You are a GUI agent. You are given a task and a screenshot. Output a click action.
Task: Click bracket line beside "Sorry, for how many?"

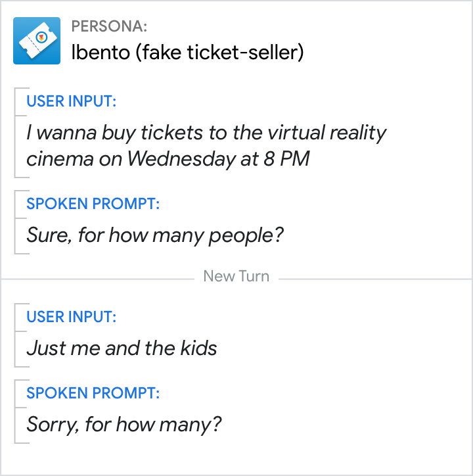[15, 412]
